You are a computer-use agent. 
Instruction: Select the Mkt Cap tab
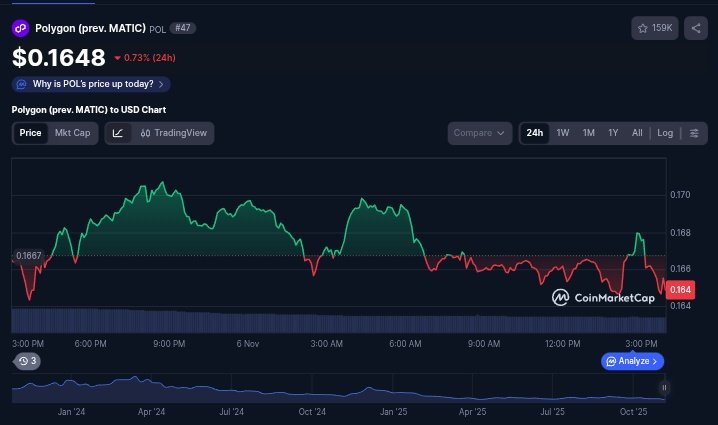[x=72, y=133]
